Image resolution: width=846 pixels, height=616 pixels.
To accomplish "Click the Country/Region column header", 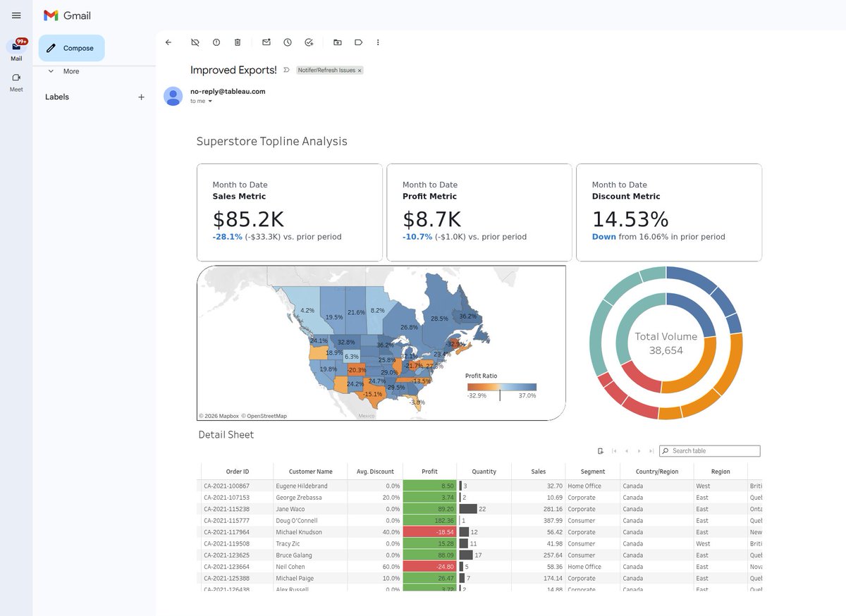I will click(657, 472).
